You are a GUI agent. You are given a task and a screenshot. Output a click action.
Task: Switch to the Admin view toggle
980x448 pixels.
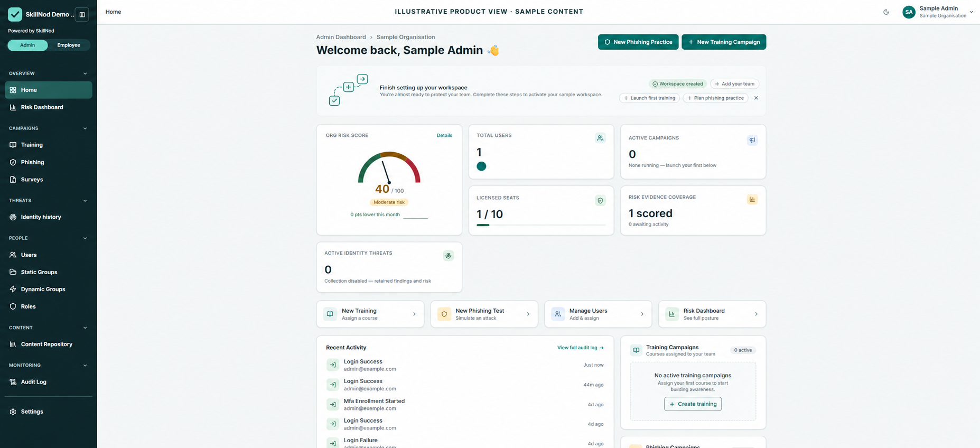[27, 45]
